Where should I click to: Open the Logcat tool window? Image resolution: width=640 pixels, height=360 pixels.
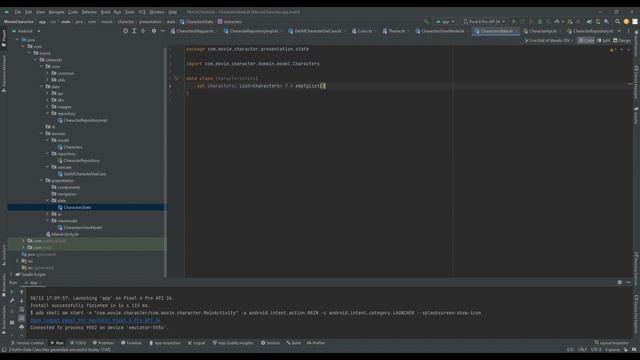click(x=197, y=343)
